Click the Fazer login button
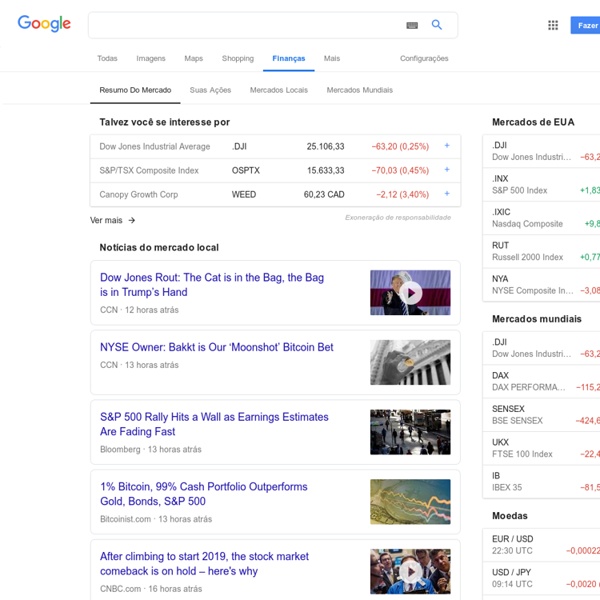This screenshot has height=600, width=600. click(585, 25)
